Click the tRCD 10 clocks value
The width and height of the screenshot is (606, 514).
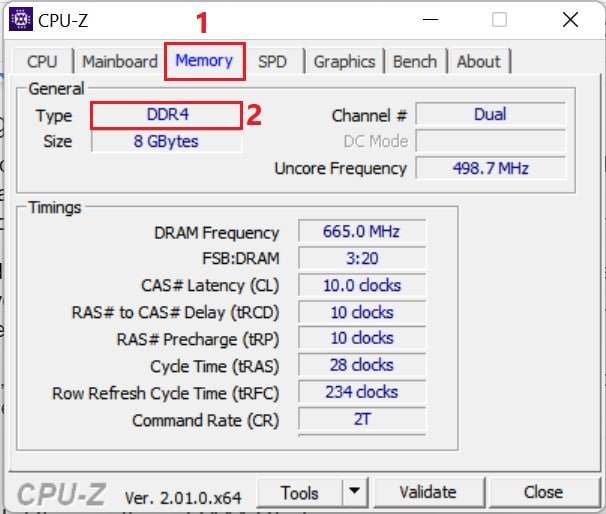coord(362,312)
